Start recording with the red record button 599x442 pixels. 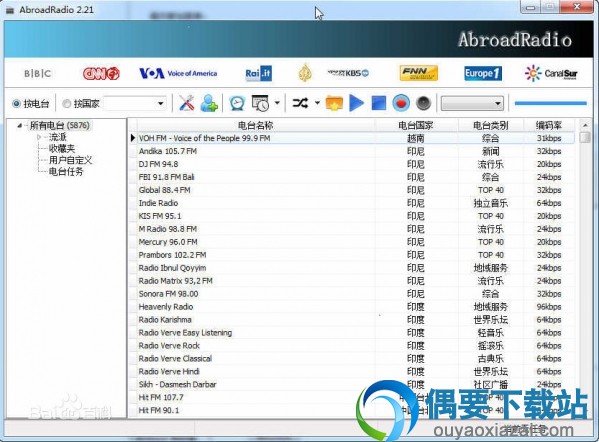[401, 103]
